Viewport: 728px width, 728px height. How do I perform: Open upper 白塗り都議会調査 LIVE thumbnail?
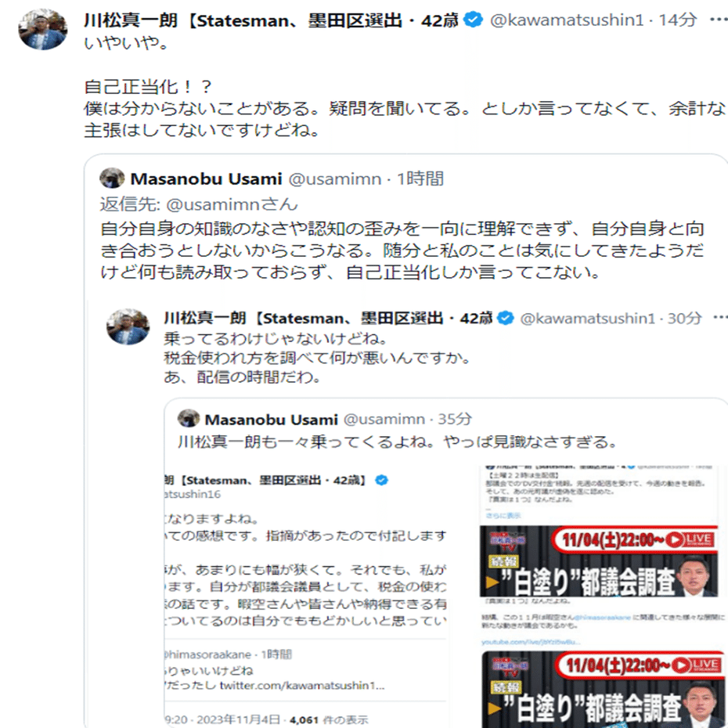(599, 561)
